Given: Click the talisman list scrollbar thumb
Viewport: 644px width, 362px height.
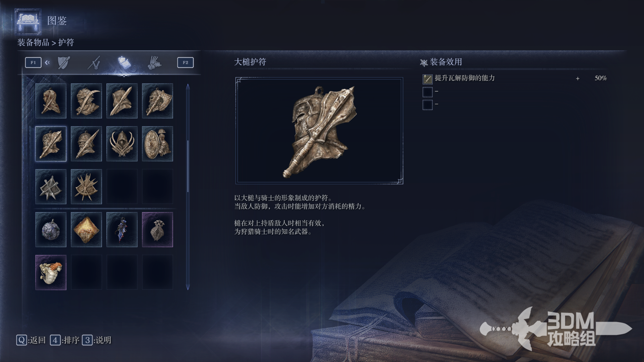Looking at the screenshot, I should coord(188,166).
